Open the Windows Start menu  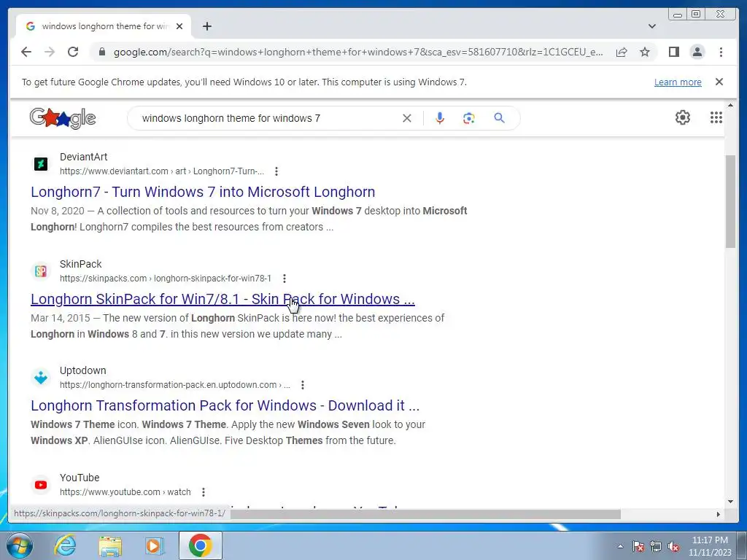[x=19, y=545]
